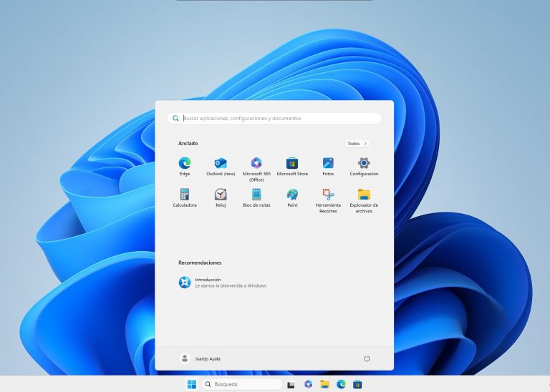Click the Windows Start button on taskbar
The height and width of the screenshot is (392, 550).
(191, 384)
